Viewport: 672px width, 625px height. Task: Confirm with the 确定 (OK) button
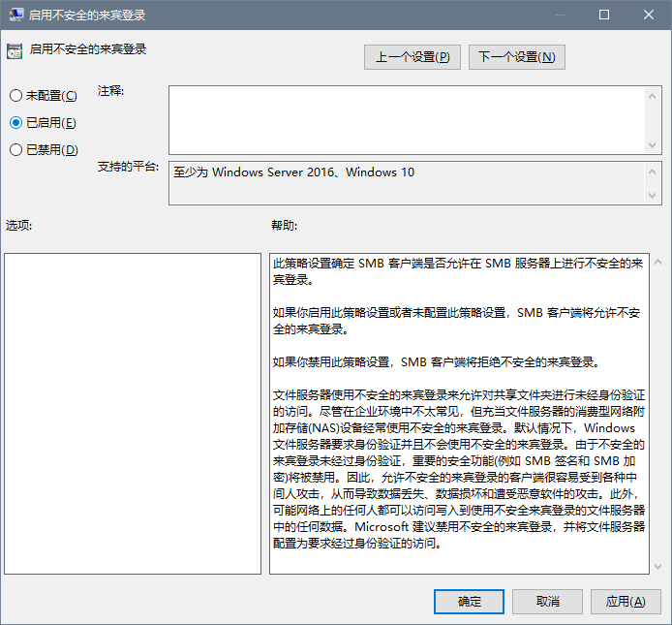point(469,602)
